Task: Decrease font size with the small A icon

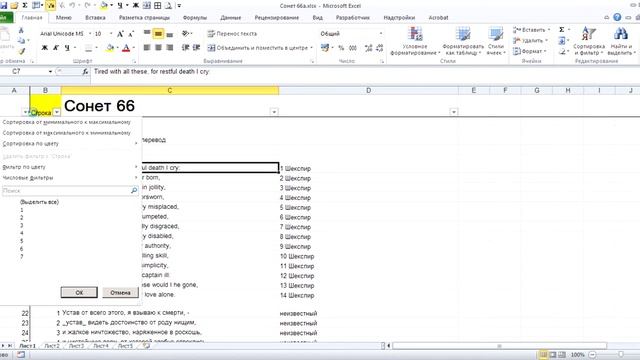Action: pyautogui.click(x=131, y=34)
